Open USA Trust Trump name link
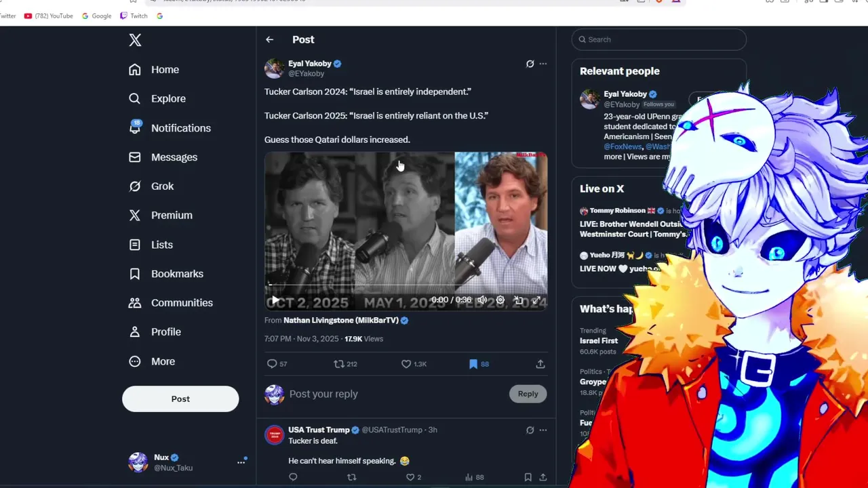 tap(319, 430)
